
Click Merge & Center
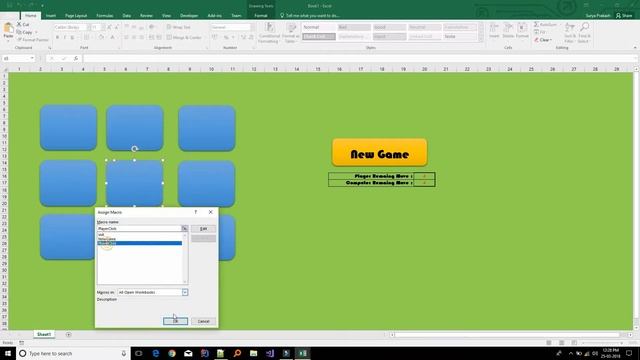click(184, 38)
